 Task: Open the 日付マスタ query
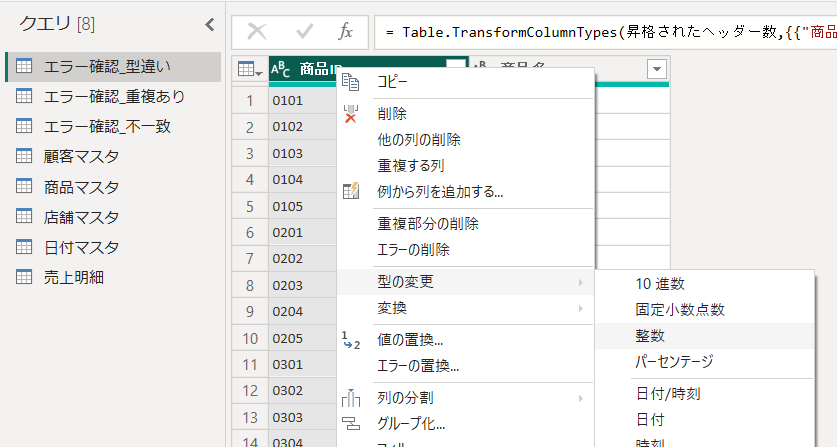(x=113, y=247)
